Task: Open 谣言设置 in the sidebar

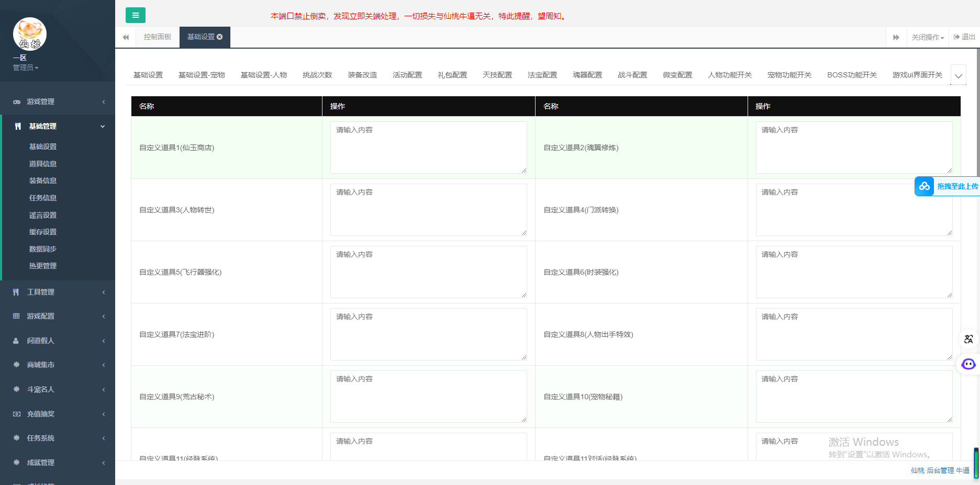Action: pos(43,215)
